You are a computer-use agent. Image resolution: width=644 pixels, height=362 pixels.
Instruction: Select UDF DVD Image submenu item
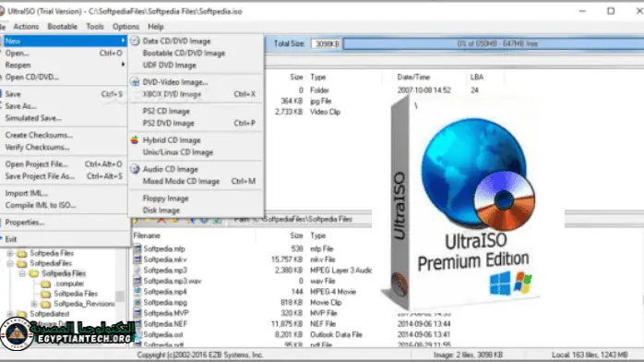[x=196, y=65]
